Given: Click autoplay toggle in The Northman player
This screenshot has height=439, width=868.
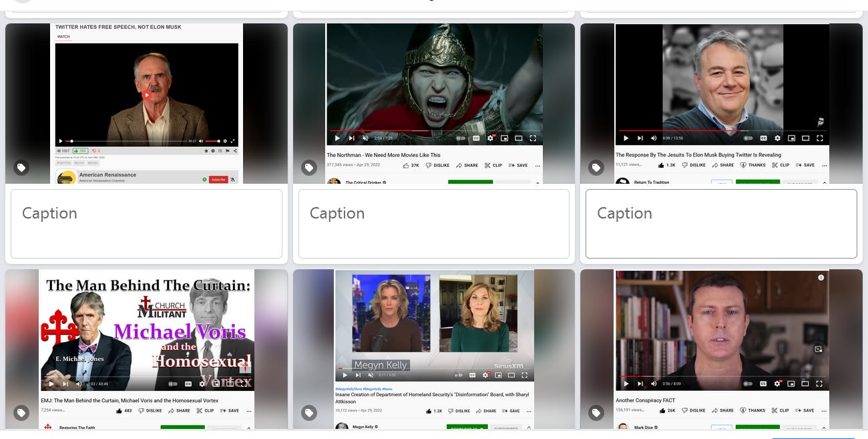Looking at the screenshot, I should pyautogui.click(x=461, y=138).
